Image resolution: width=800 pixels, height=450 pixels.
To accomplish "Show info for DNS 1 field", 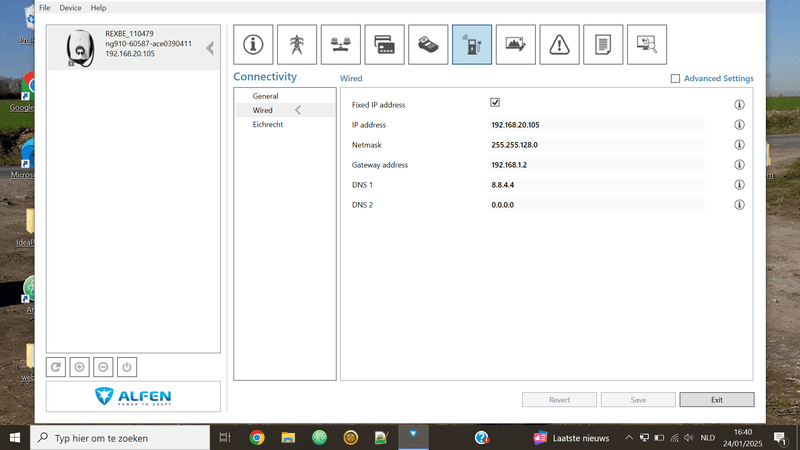I will click(739, 184).
